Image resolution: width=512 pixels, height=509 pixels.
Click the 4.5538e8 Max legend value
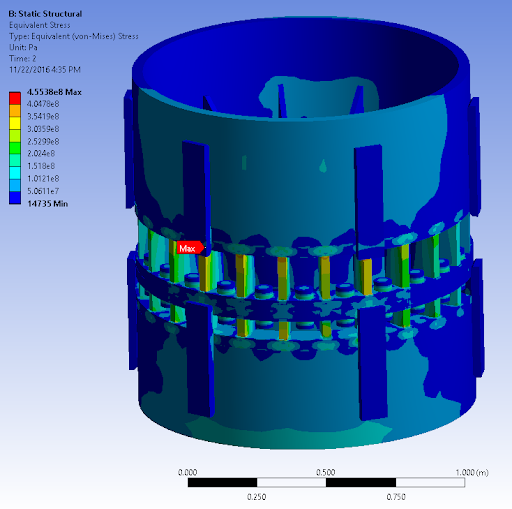(54, 92)
